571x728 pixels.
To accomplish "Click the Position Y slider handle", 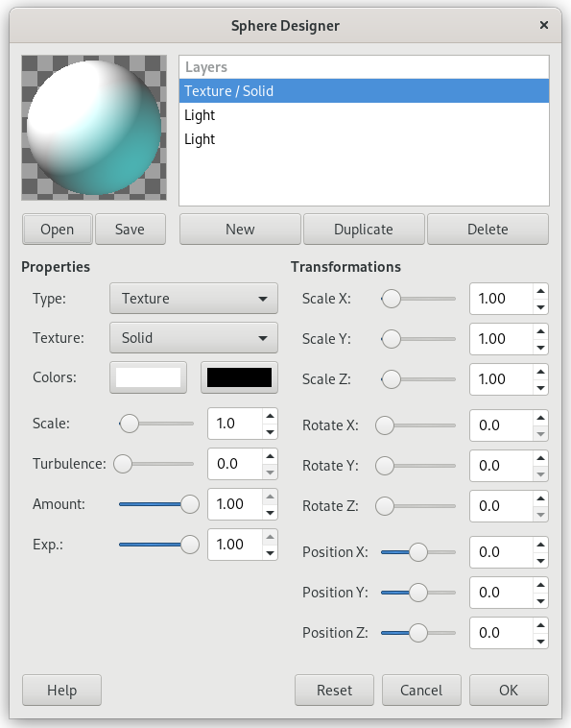I will (x=417, y=593).
